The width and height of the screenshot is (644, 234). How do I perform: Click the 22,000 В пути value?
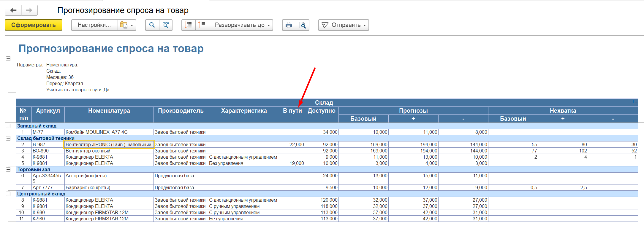tap(292, 144)
